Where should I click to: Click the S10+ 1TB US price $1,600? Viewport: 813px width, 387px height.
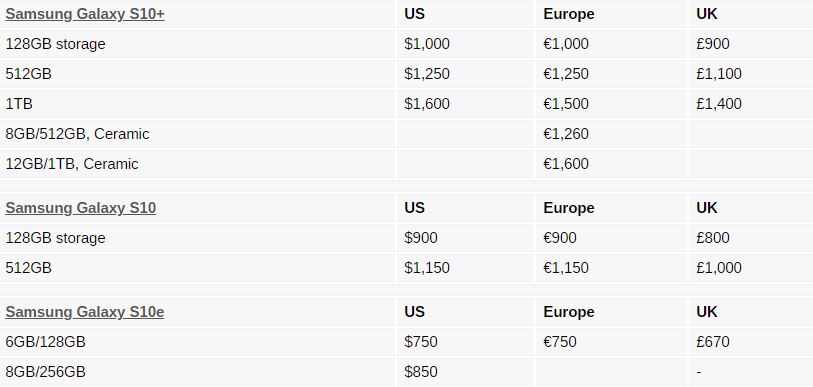click(x=427, y=104)
